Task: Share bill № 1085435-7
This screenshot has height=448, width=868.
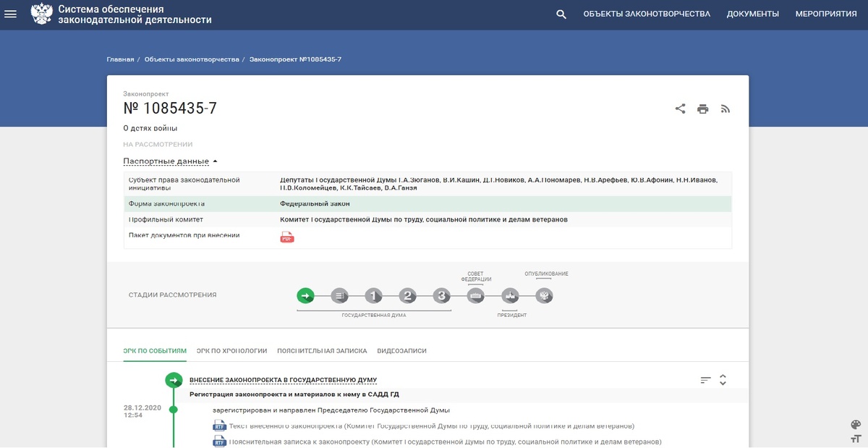Action: coord(680,109)
